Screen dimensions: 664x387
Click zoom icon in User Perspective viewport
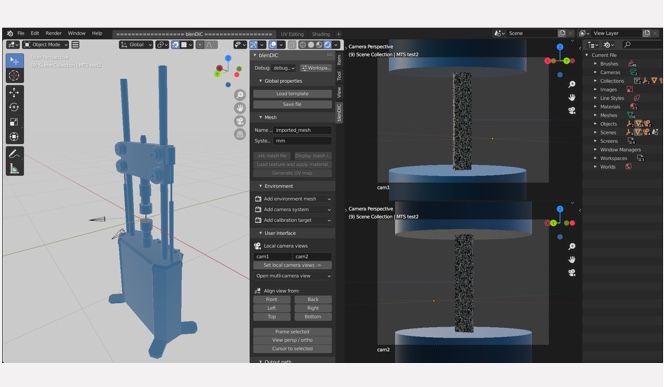[240, 95]
